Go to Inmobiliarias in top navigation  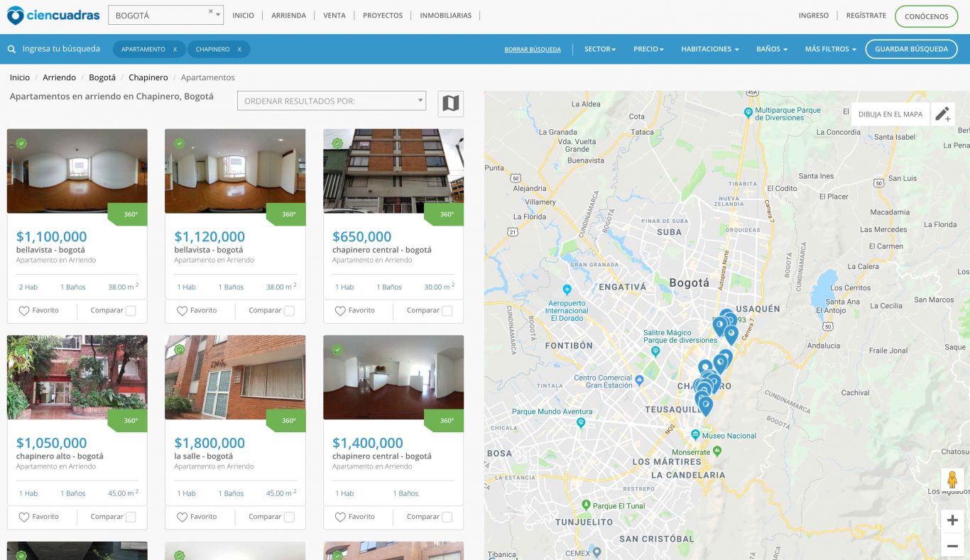(x=445, y=16)
